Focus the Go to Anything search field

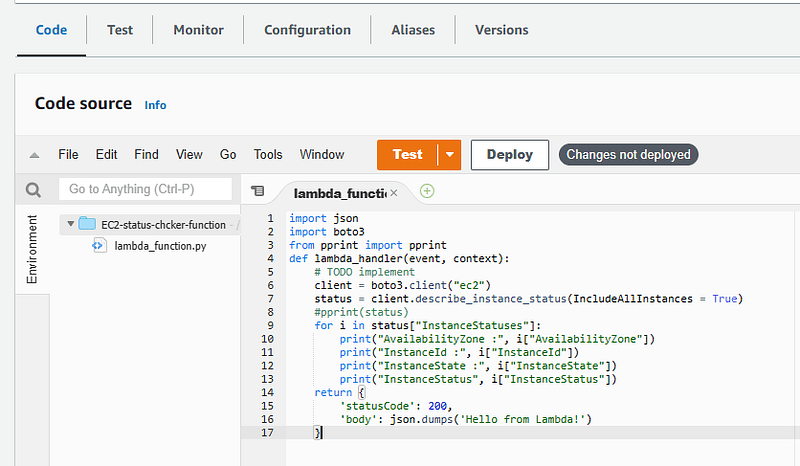click(x=145, y=189)
